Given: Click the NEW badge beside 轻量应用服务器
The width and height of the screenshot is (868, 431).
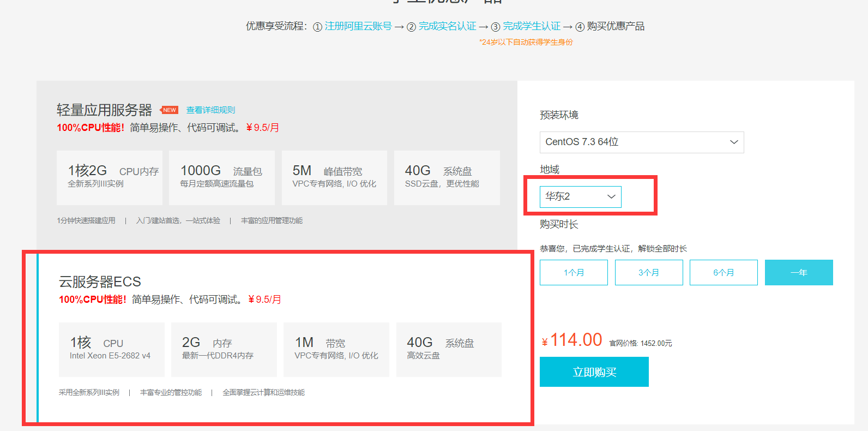Looking at the screenshot, I should click(169, 110).
